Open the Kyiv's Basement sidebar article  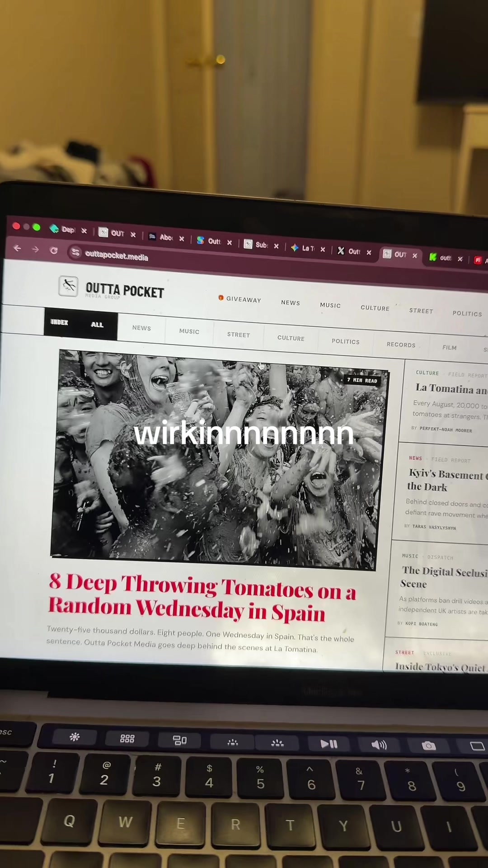coord(447,480)
